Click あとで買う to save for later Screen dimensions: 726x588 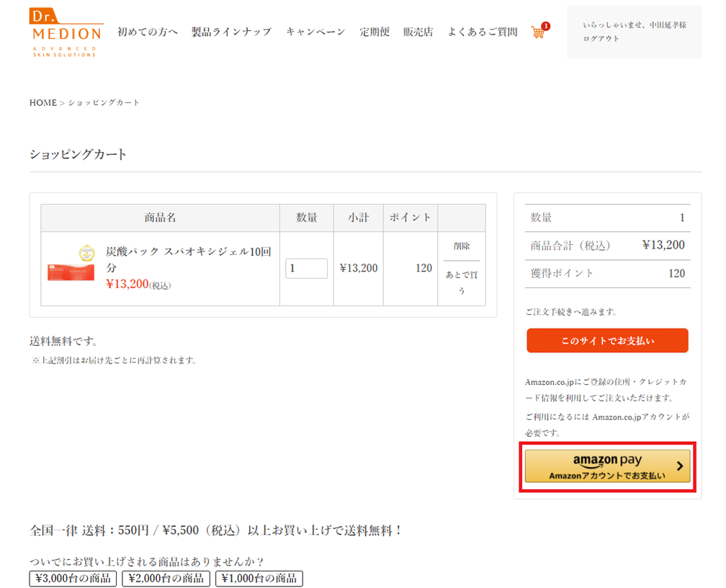tap(461, 282)
